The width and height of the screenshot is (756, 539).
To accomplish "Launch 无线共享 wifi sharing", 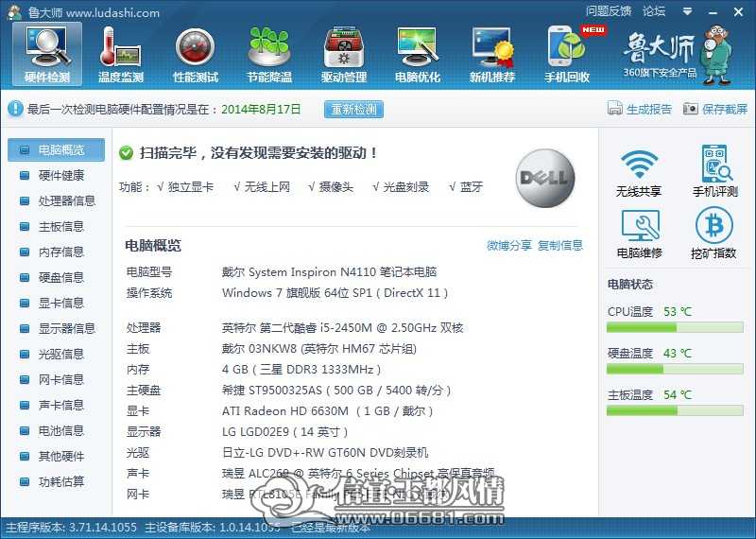I will click(x=639, y=172).
